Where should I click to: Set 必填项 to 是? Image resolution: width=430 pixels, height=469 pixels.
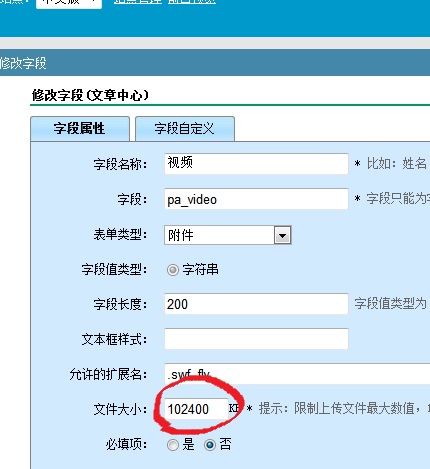(173, 445)
